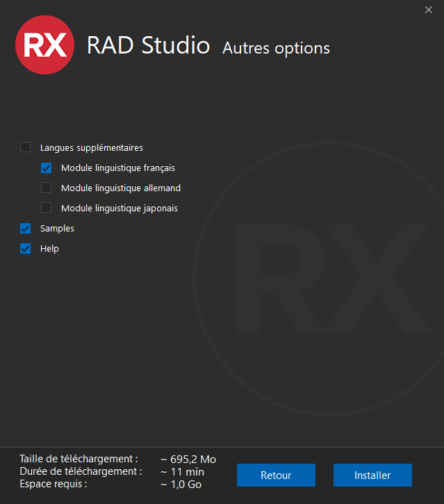This screenshot has width=444, height=504.
Task: Tick the Langues supplémentaires checkbox box
Action: [26, 147]
